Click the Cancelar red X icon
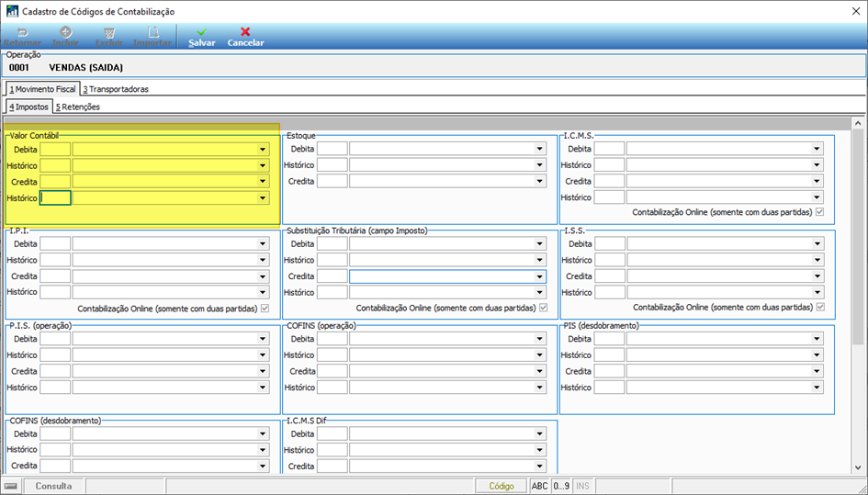868x495 pixels. coord(245,32)
